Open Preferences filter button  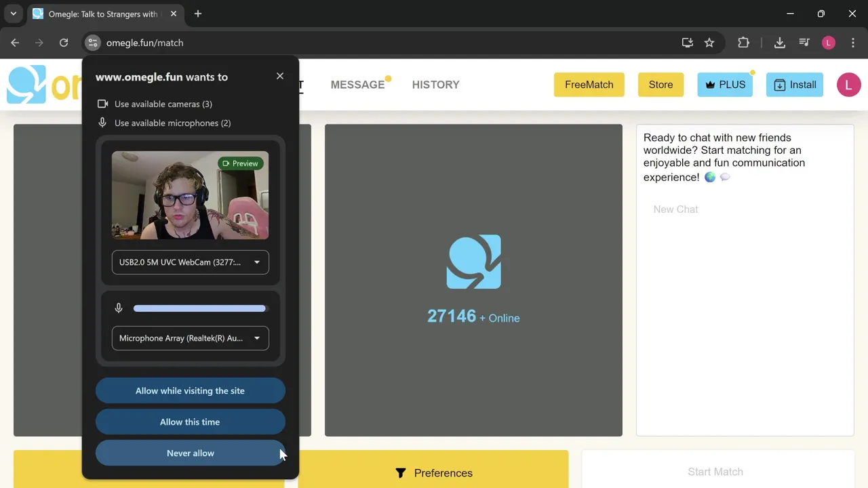click(x=433, y=472)
